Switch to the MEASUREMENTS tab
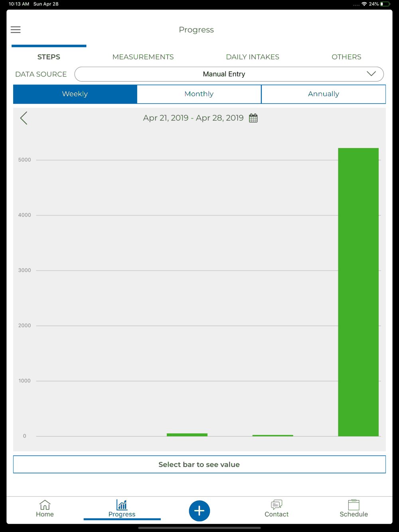399x532 pixels. coord(143,57)
